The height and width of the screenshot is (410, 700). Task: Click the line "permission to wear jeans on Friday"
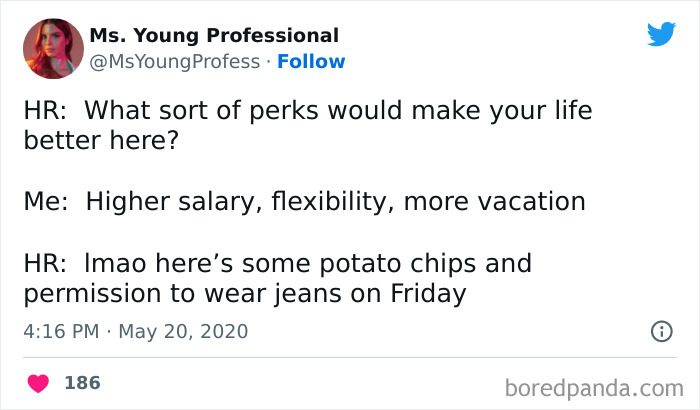(245, 294)
